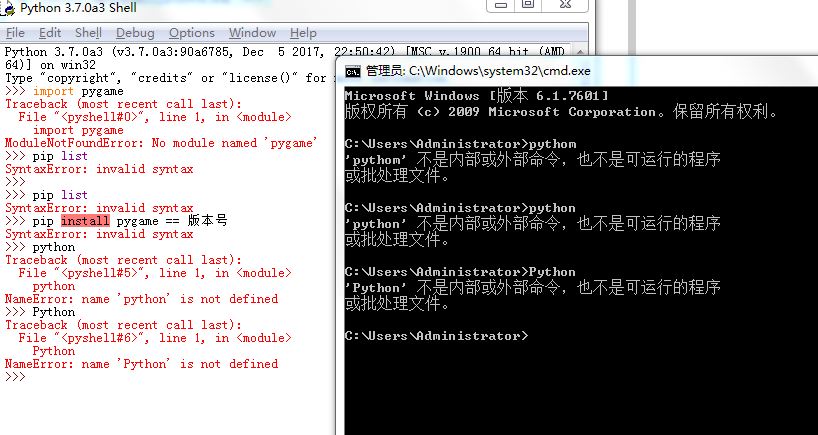The width and height of the screenshot is (818, 435).
Task: Open the Debug menu
Action: [135, 33]
